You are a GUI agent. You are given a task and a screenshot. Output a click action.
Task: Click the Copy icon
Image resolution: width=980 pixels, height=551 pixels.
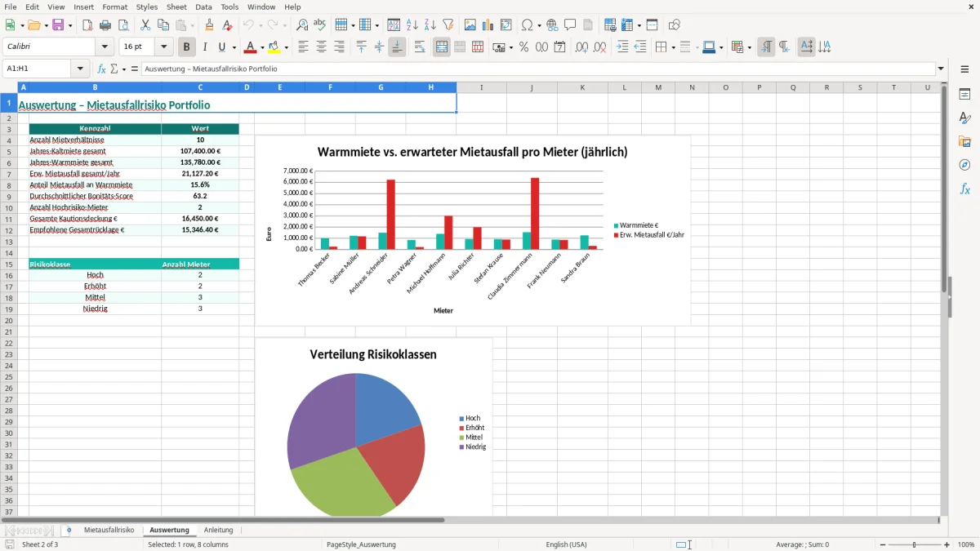tap(163, 25)
